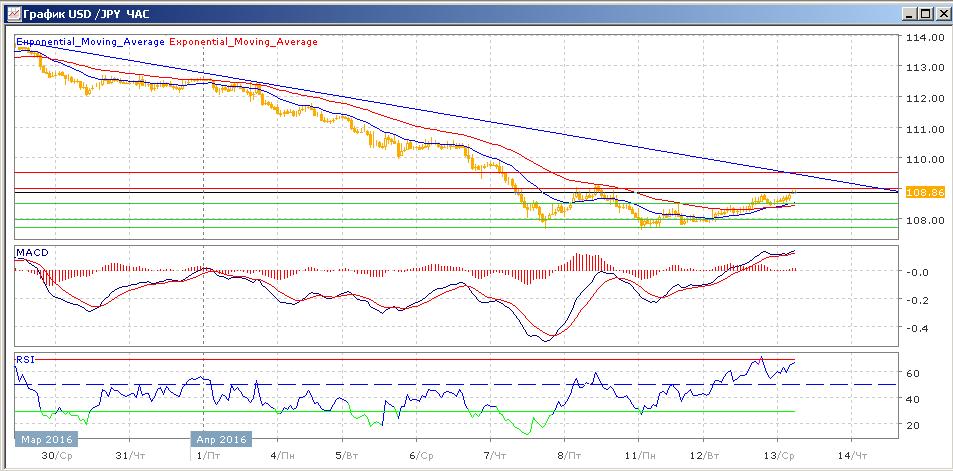Select the MACD indicator panel label
The image size is (953, 471).
point(28,255)
